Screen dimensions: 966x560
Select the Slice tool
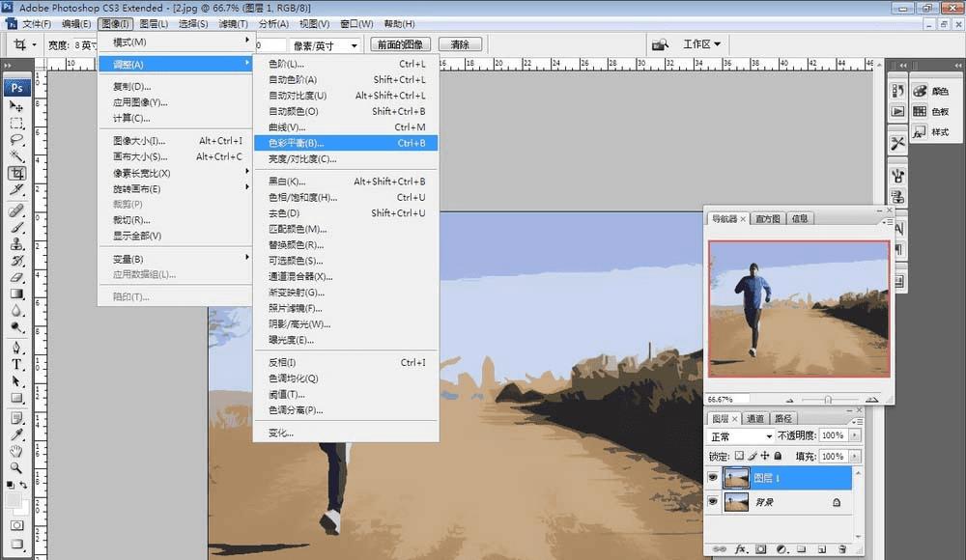coord(16,190)
